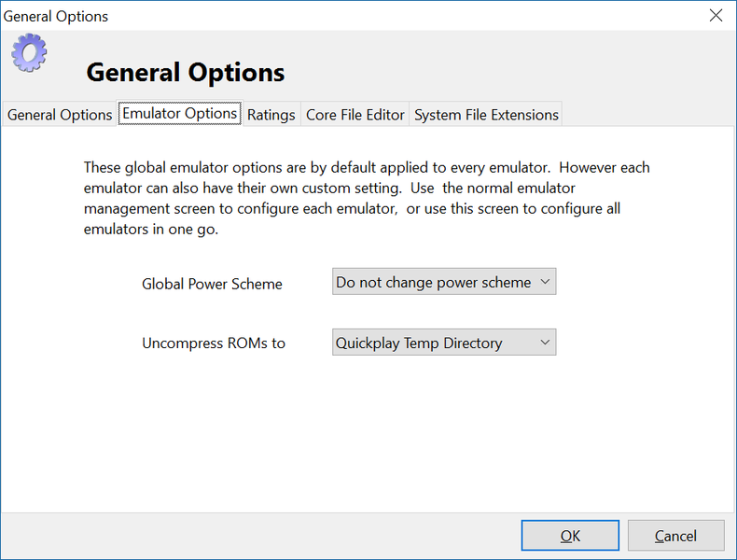Image resolution: width=737 pixels, height=560 pixels.
Task: Switch to the General Options tab
Action: [60, 115]
